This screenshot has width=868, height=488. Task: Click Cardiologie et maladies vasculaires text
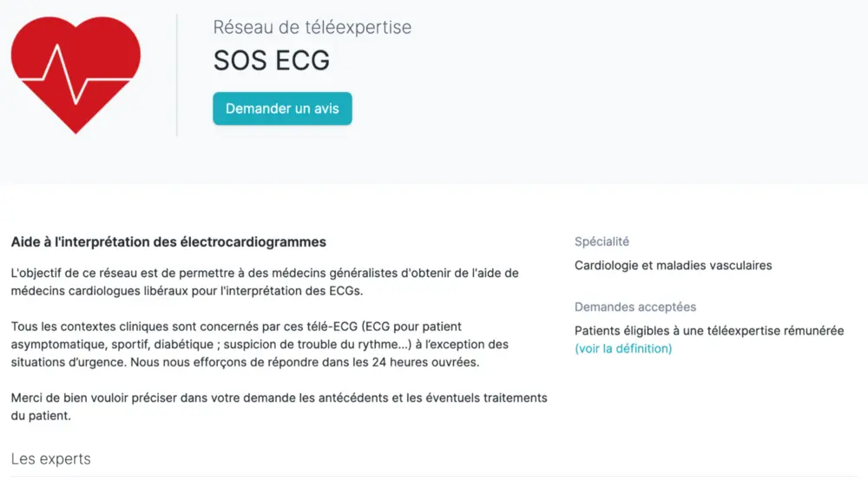coord(673,265)
